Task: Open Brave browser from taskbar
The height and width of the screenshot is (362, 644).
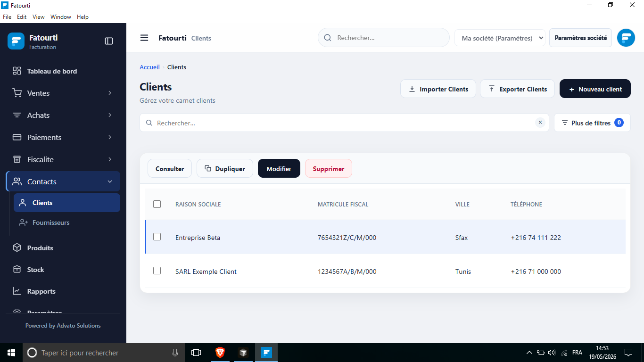Action: tap(220, 353)
